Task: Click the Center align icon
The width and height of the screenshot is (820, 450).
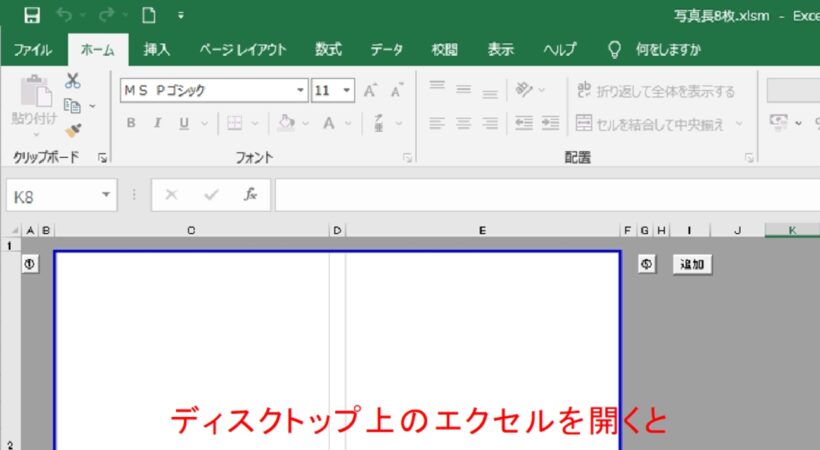Action: (x=463, y=124)
